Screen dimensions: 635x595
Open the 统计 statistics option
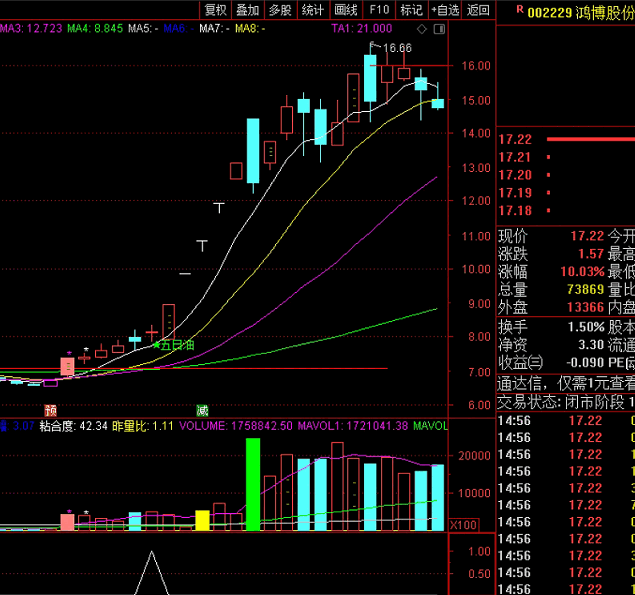point(313,10)
